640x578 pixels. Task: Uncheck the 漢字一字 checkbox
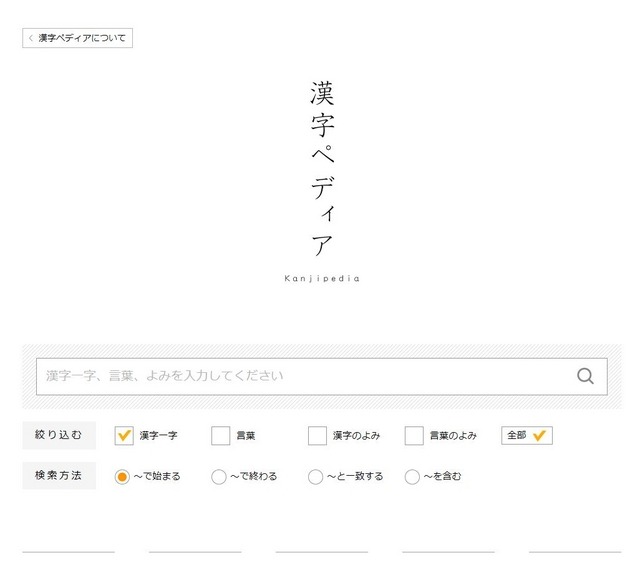tap(124, 436)
